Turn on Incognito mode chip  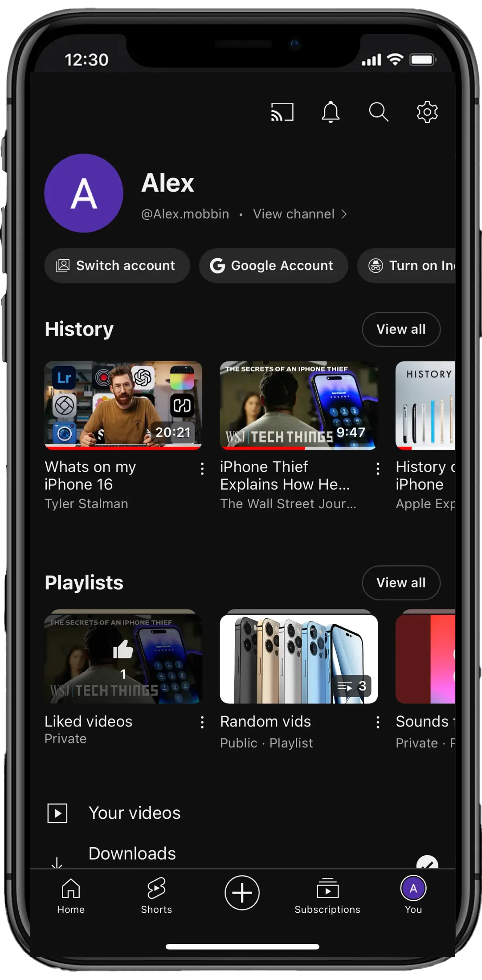(x=406, y=266)
